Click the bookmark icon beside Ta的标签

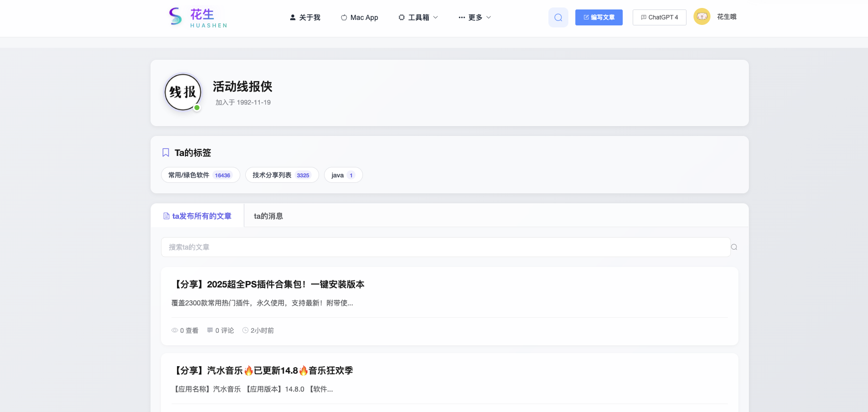pyautogui.click(x=166, y=152)
